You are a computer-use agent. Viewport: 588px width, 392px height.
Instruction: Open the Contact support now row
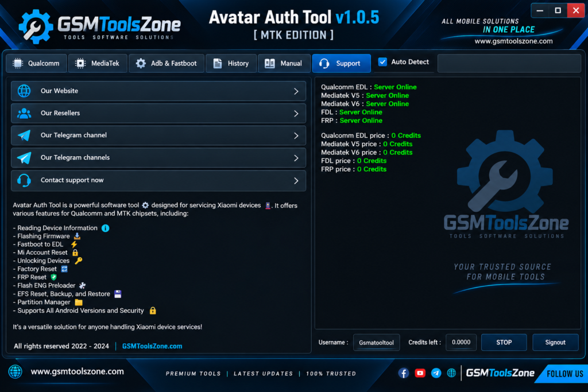(158, 181)
